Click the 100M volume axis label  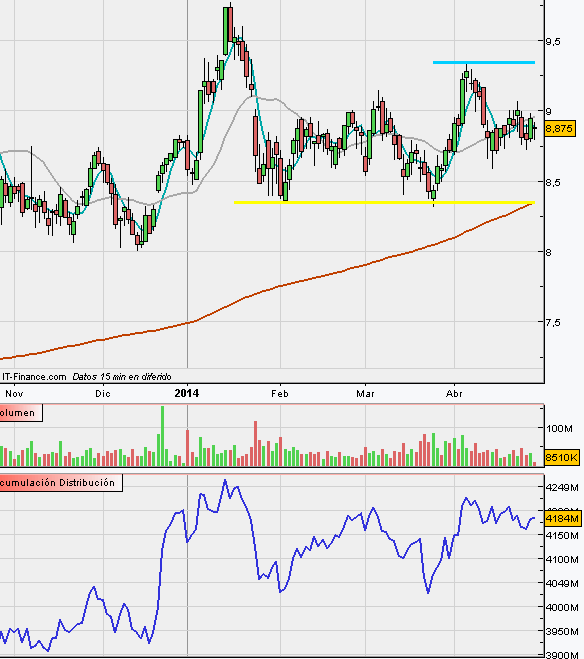(559, 428)
